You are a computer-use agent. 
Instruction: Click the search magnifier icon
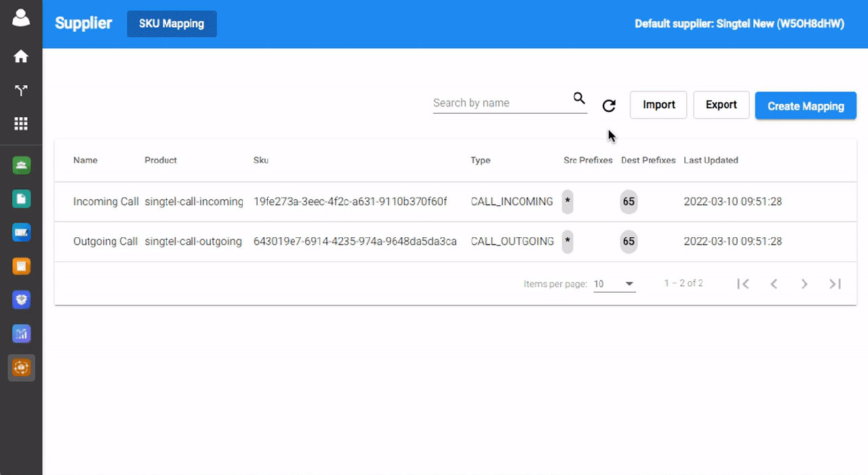[x=579, y=98]
